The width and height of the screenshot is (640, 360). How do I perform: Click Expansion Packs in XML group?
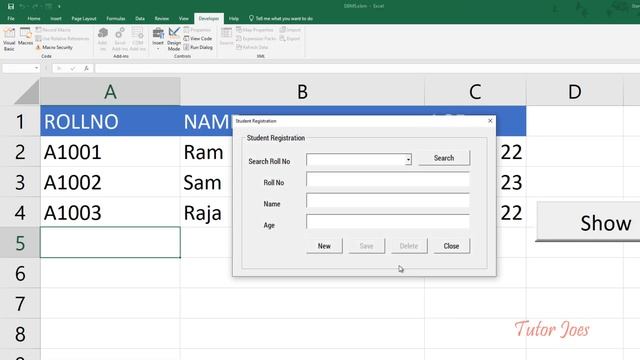coord(256,38)
